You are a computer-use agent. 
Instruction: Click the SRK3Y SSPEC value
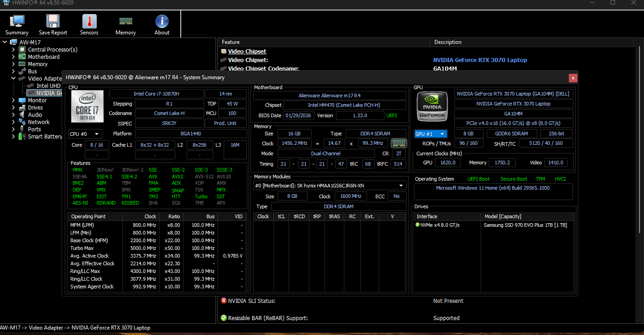point(170,123)
